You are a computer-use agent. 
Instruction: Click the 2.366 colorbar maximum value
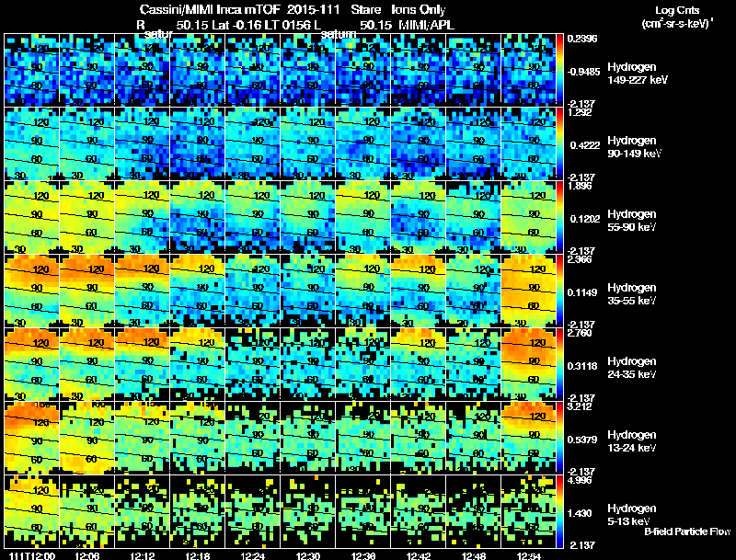click(x=580, y=260)
